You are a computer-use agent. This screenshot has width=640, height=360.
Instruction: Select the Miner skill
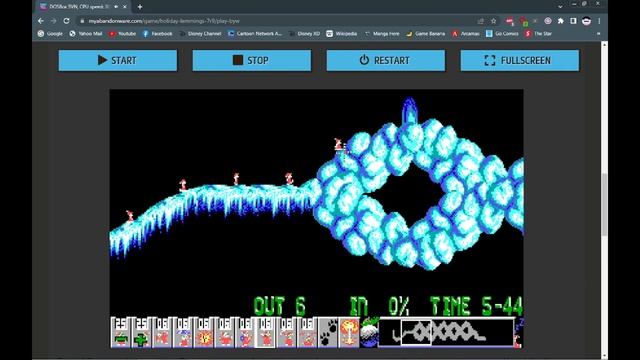pyautogui.click(x=287, y=332)
